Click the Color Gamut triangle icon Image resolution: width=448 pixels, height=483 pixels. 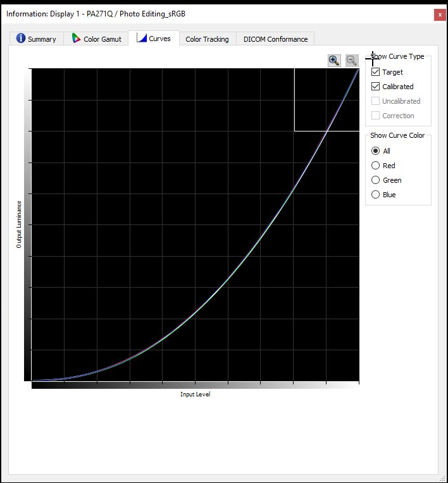pyautogui.click(x=76, y=38)
